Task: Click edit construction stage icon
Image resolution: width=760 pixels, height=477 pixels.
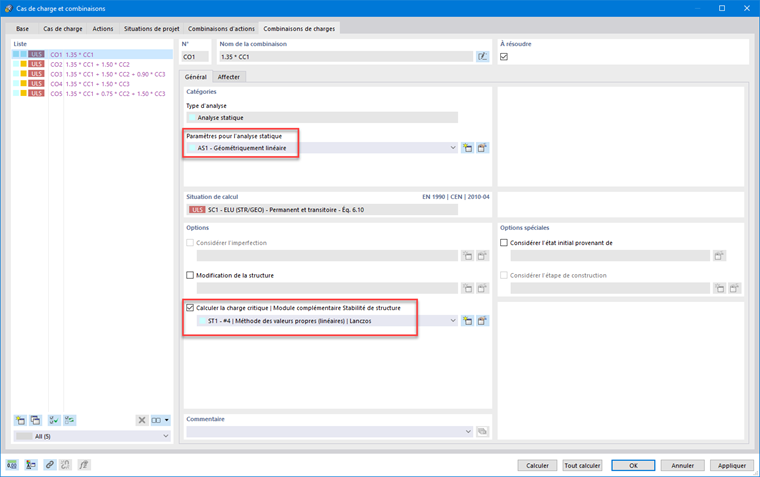Action: 734,288
